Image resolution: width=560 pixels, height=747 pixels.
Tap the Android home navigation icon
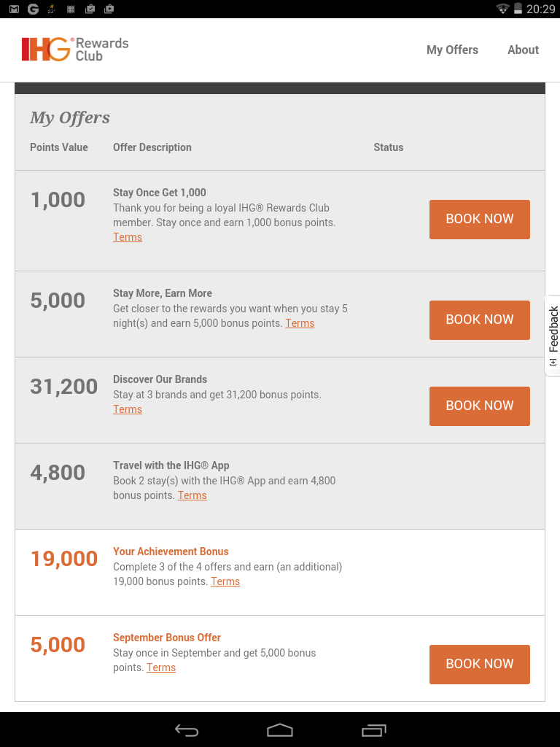tap(279, 729)
